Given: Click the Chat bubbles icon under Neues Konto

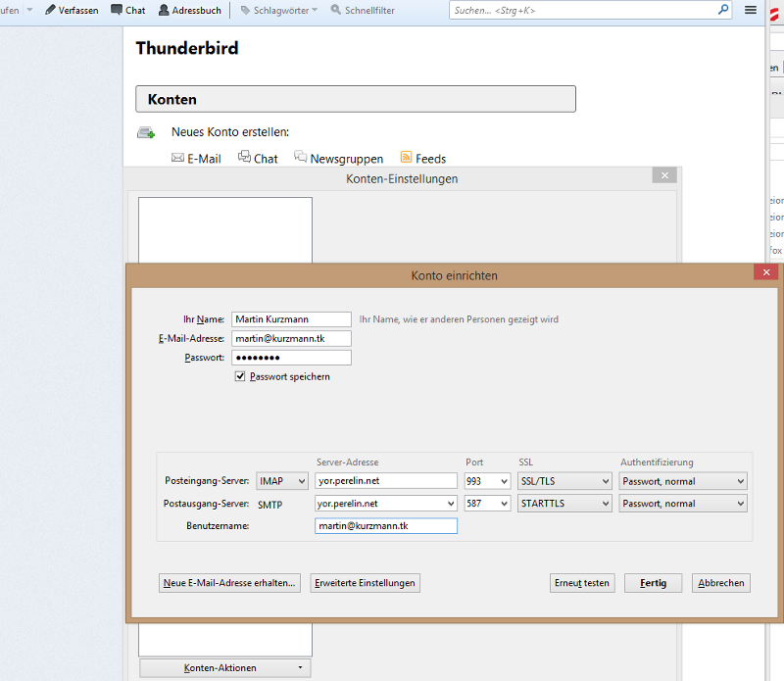Looking at the screenshot, I should [x=244, y=157].
